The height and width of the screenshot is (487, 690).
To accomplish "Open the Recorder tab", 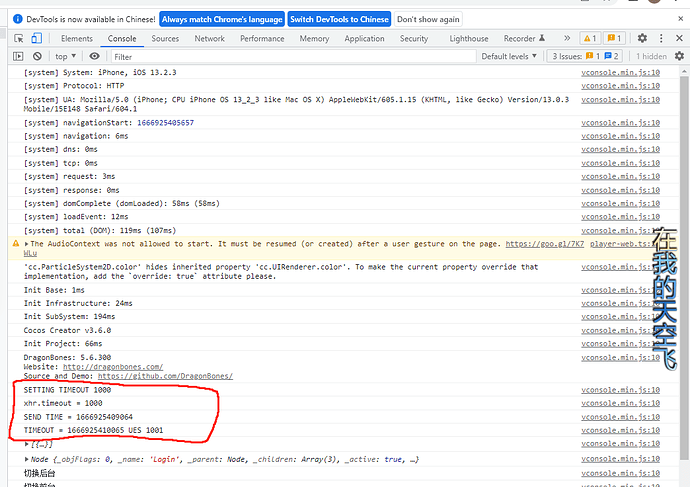I will pos(524,39).
